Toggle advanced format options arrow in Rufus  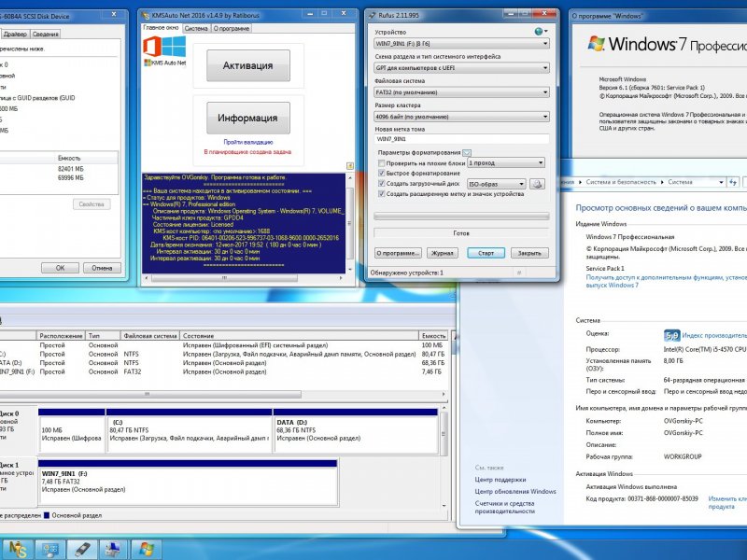[467, 153]
